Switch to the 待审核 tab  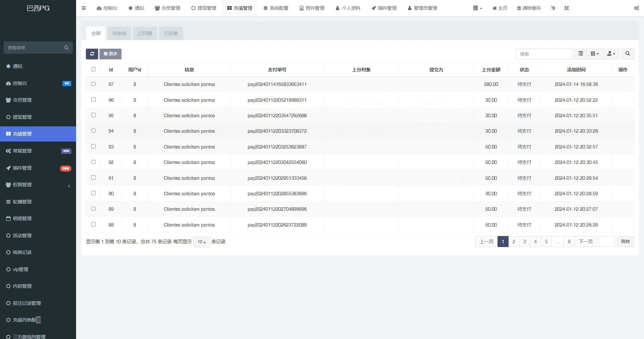tap(119, 33)
